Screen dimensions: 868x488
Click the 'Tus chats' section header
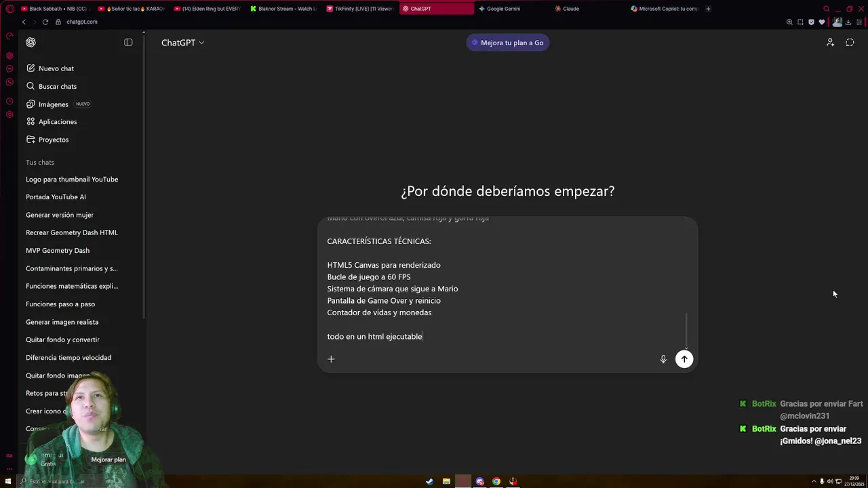[40, 163]
